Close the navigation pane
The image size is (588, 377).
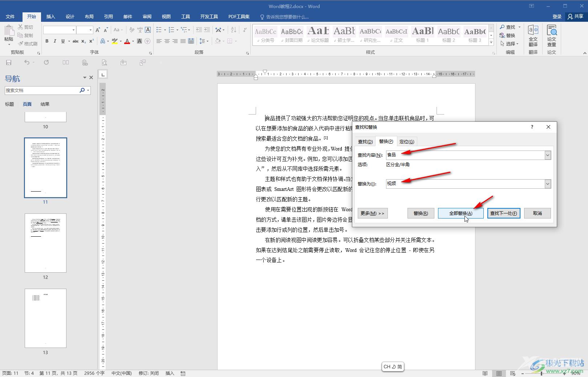click(91, 77)
